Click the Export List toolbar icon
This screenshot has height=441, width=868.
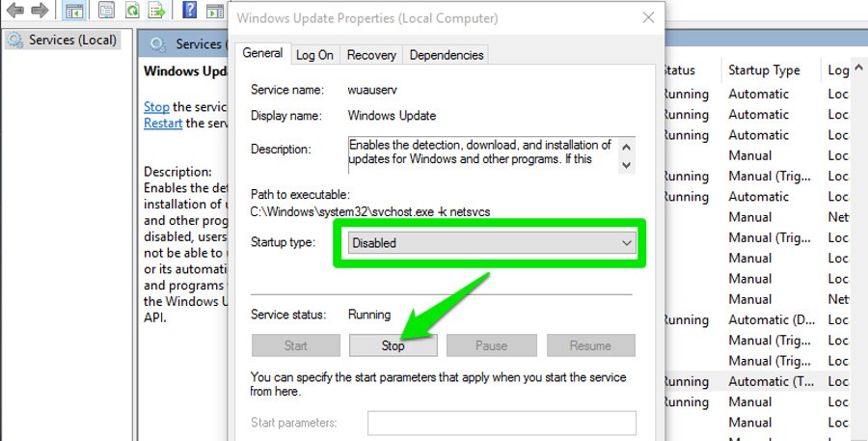click(157, 10)
